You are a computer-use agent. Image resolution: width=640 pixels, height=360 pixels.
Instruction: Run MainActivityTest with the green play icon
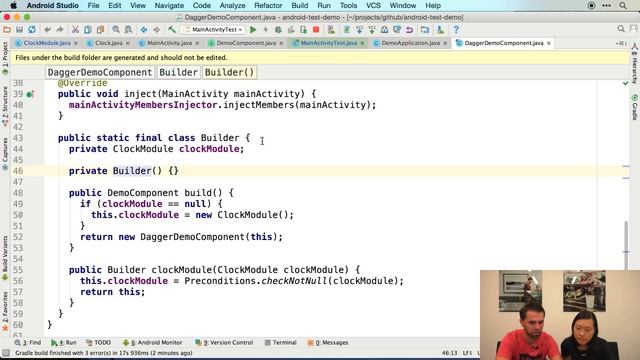pos(253,29)
